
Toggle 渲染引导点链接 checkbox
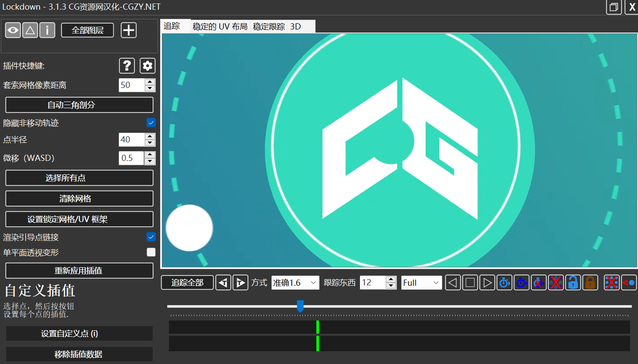click(151, 237)
